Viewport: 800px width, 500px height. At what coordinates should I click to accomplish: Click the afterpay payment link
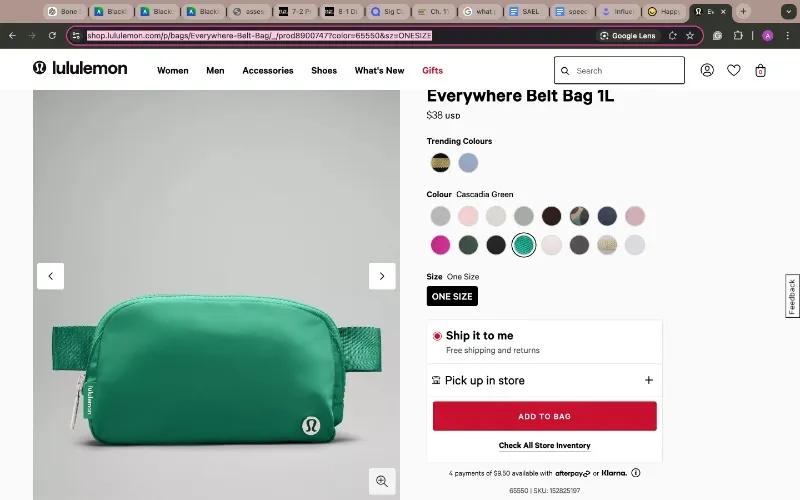(x=572, y=473)
